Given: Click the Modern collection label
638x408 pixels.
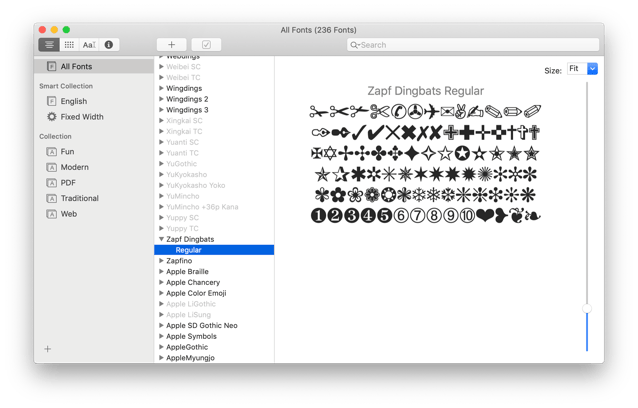Looking at the screenshot, I should pos(74,167).
